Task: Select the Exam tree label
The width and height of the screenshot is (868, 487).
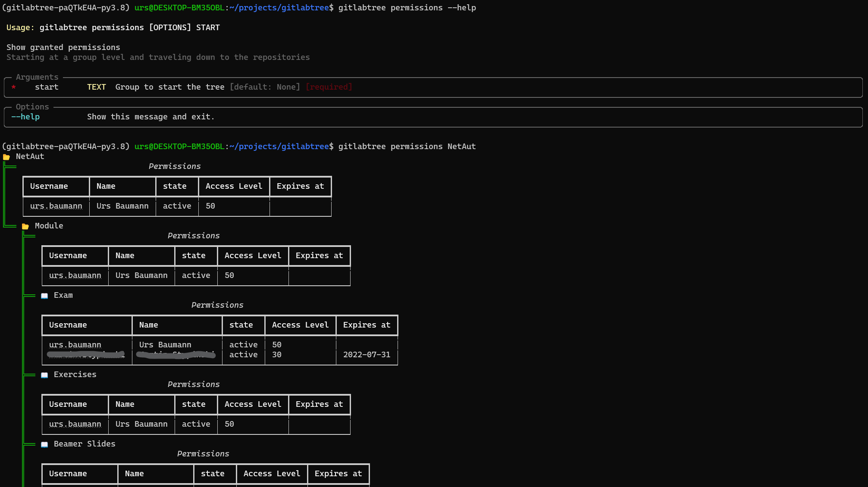Action: 63,295
